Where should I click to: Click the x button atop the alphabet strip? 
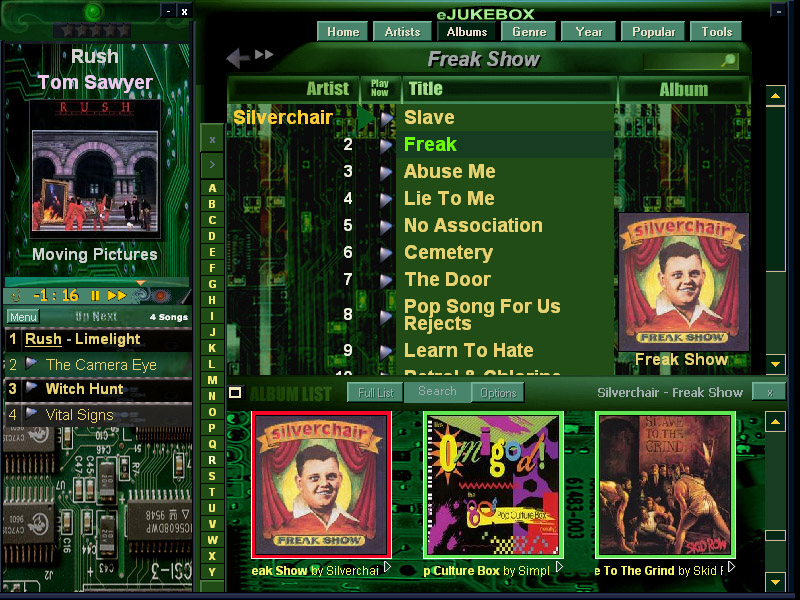(x=212, y=139)
